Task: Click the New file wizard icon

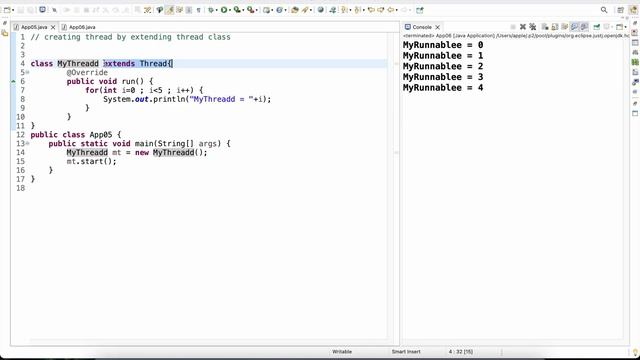Action: pyautogui.click(x=7, y=10)
